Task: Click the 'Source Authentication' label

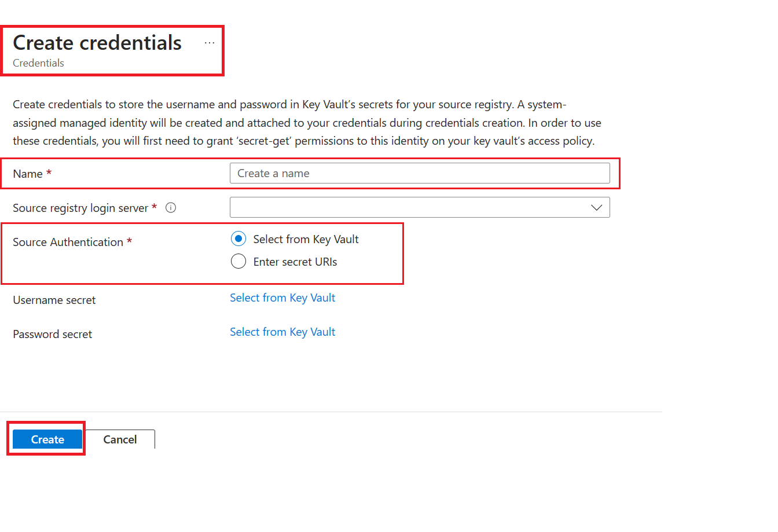Action: click(68, 242)
